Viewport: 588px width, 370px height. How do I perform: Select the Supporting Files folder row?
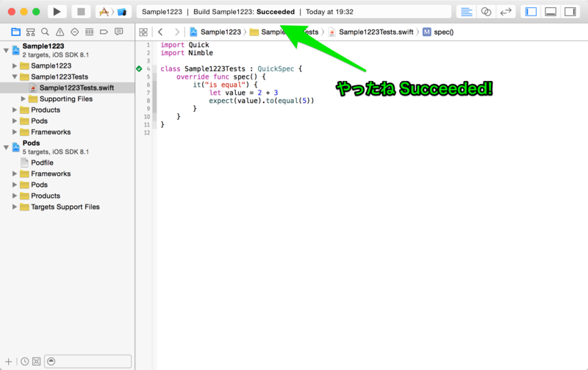point(68,99)
